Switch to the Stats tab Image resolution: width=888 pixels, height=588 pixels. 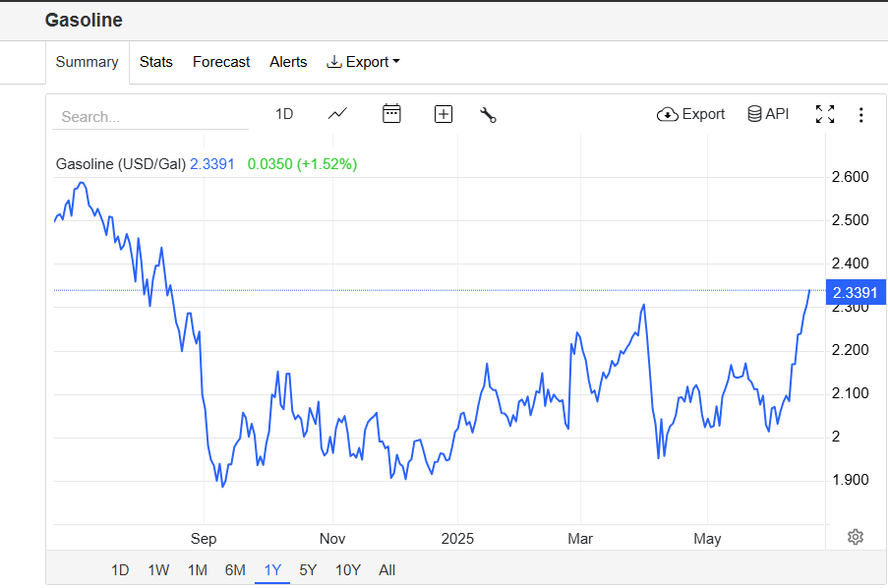(155, 62)
